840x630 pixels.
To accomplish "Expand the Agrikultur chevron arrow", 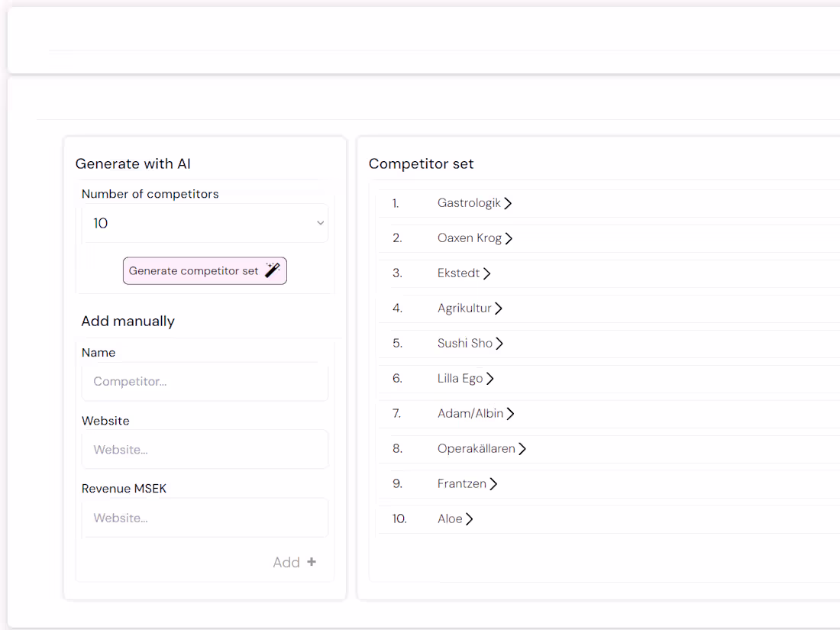I will tap(498, 309).
